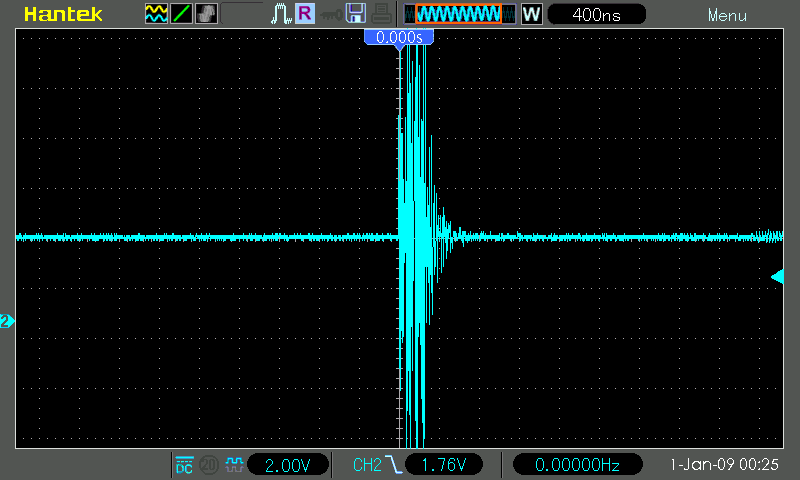The width and height of the screenshot is (800, 480).
Task: Toggle the DC coupling indicator
Action: pos(184,465)
